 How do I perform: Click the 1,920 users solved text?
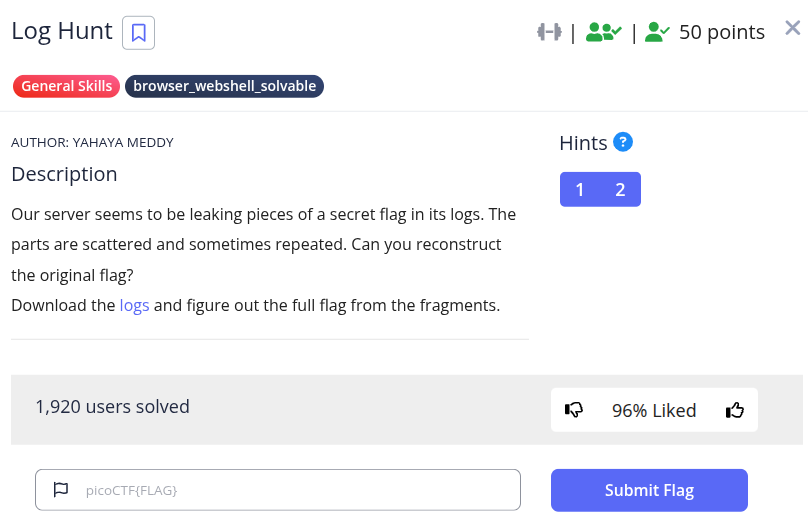(x=112, y=406)
